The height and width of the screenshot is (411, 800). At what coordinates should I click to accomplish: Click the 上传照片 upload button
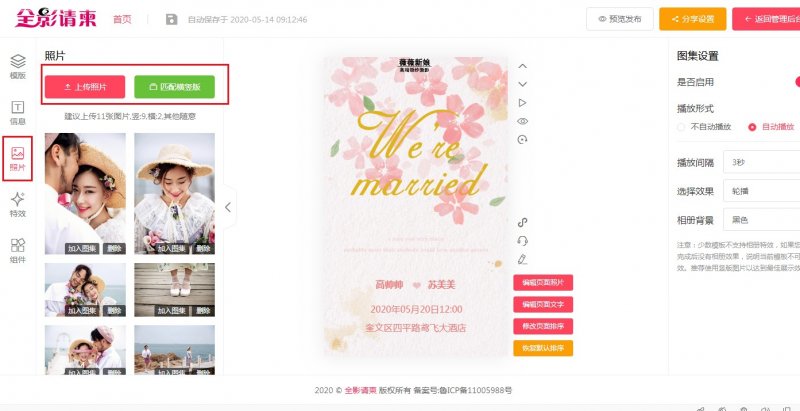(x=85, y=87)
